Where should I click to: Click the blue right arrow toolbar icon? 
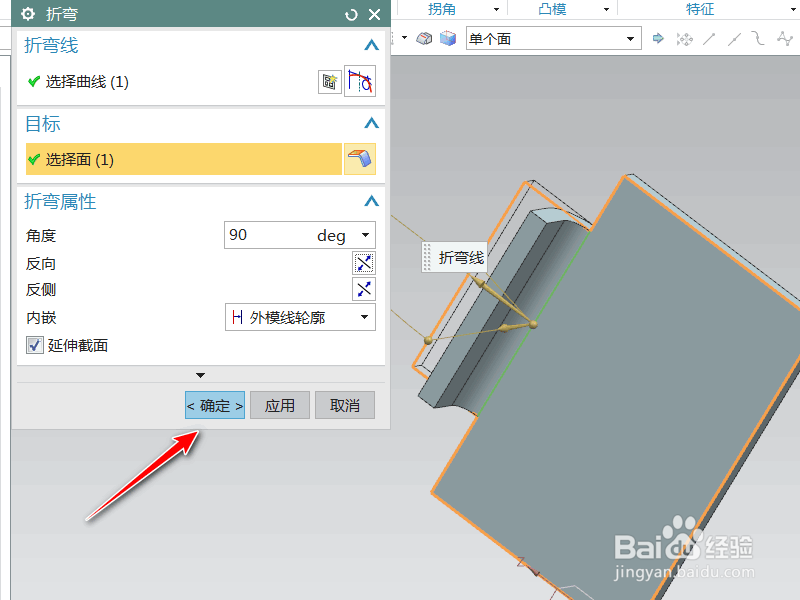[x=658, y=38]
